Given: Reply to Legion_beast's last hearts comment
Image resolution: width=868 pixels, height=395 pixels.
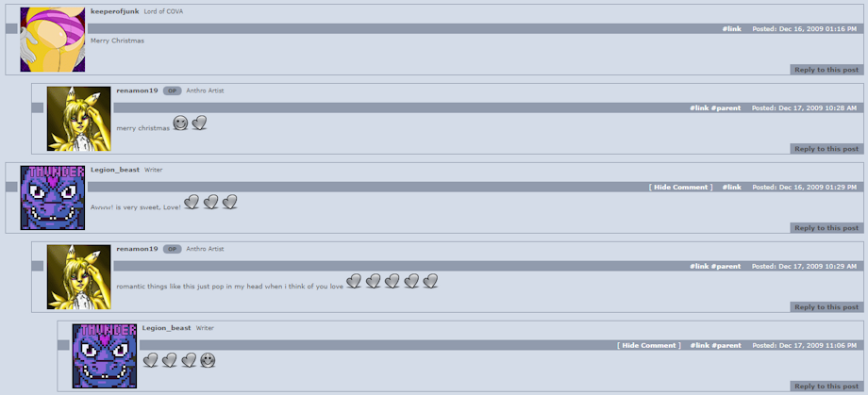Looking at the screenshot, I should 826,387.
